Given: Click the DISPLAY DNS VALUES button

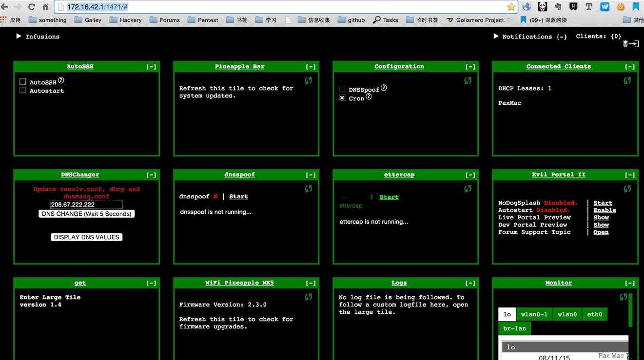Looking at the screenshot, I should [x=86, y=237].
